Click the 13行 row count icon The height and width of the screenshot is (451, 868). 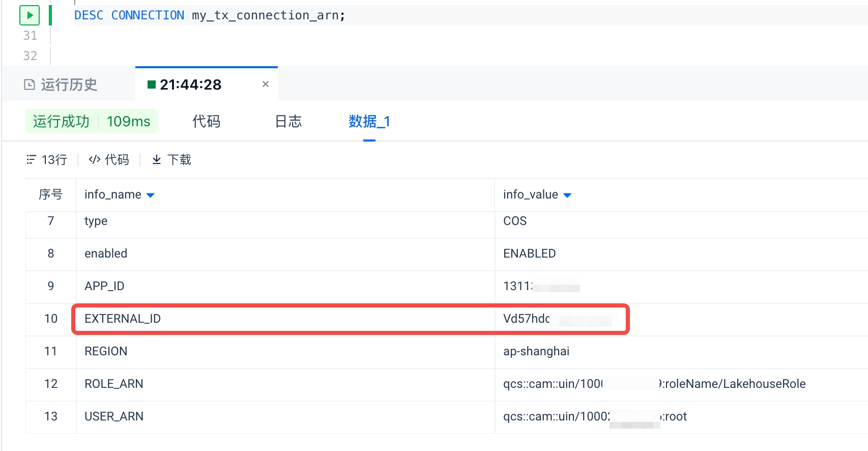click(x=31, y=160)
